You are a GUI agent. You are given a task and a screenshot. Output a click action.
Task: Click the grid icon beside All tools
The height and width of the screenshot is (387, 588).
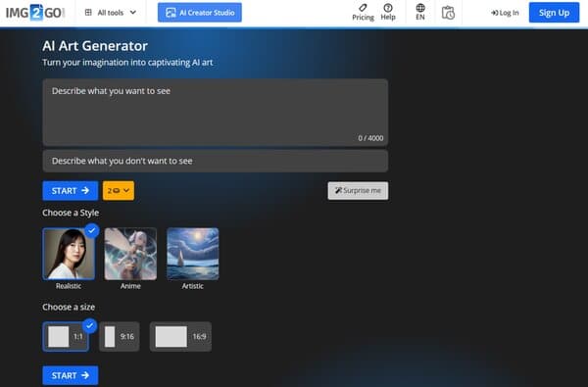[x=88, y=13]
